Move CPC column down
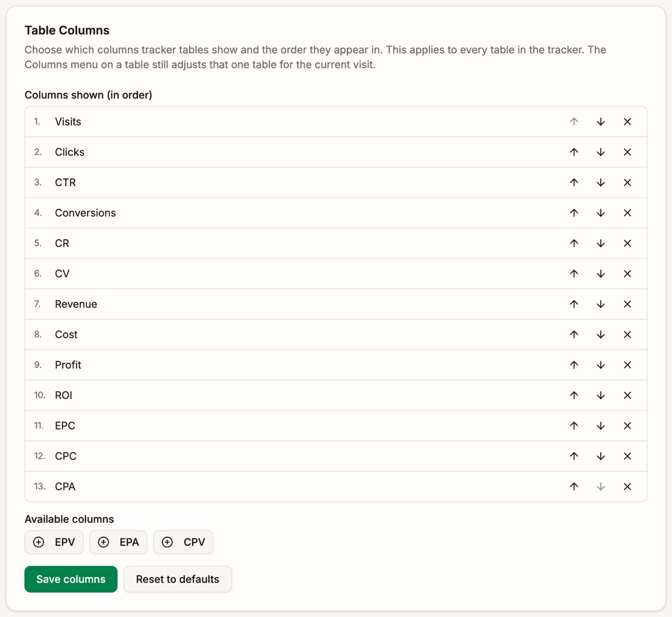The height and width of the screenshot is (617, 672). (x=600, y=456)
